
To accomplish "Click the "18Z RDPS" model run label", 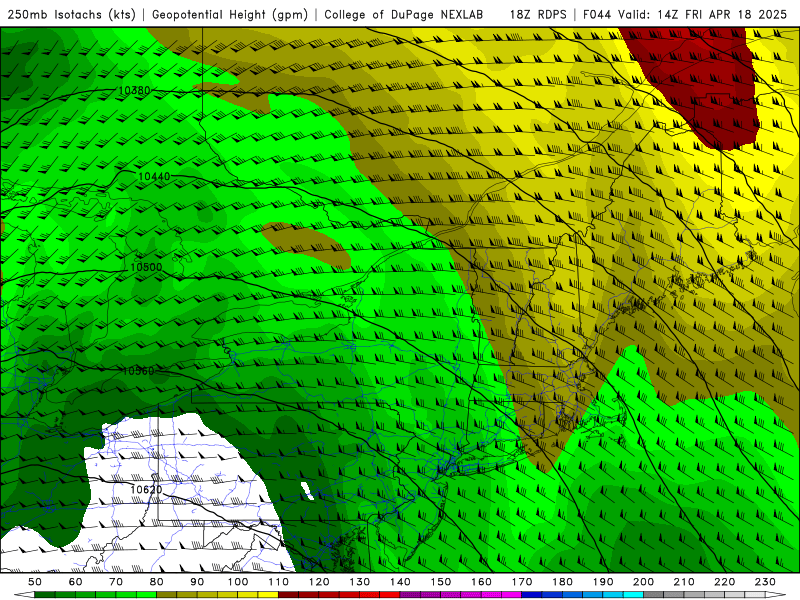I will click(538, 14).
